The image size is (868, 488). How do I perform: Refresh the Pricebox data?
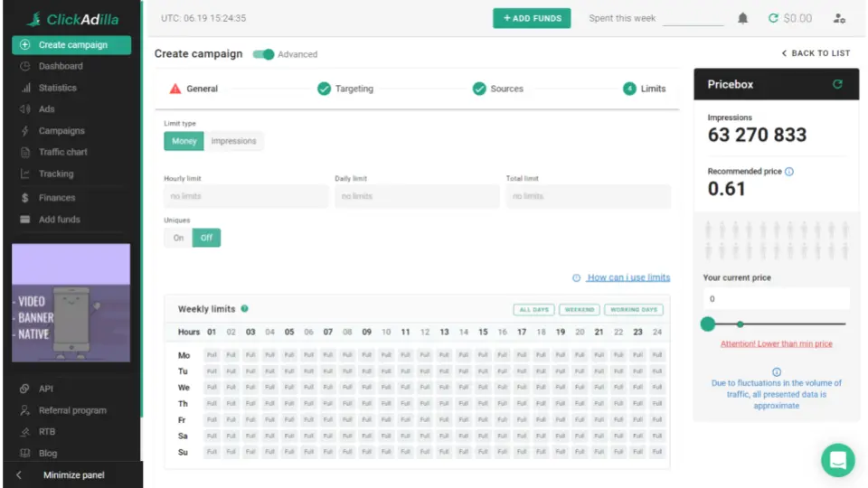tap(837, 84)
